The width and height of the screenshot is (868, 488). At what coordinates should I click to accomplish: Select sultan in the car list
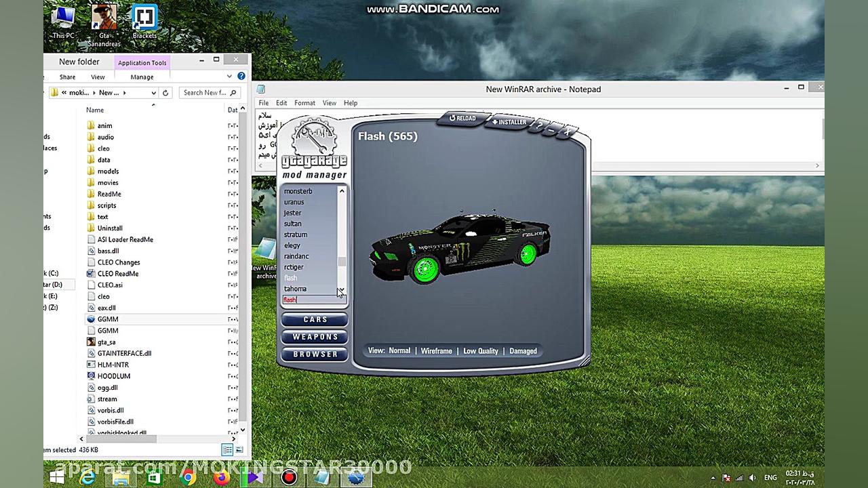click(292, 224)
